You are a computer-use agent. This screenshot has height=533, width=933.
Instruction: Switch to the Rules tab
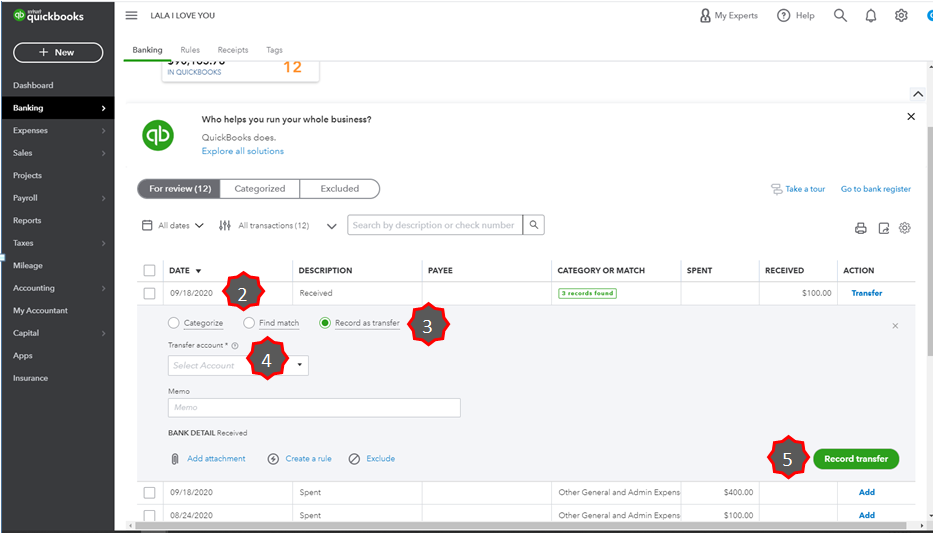pos(190,50)
